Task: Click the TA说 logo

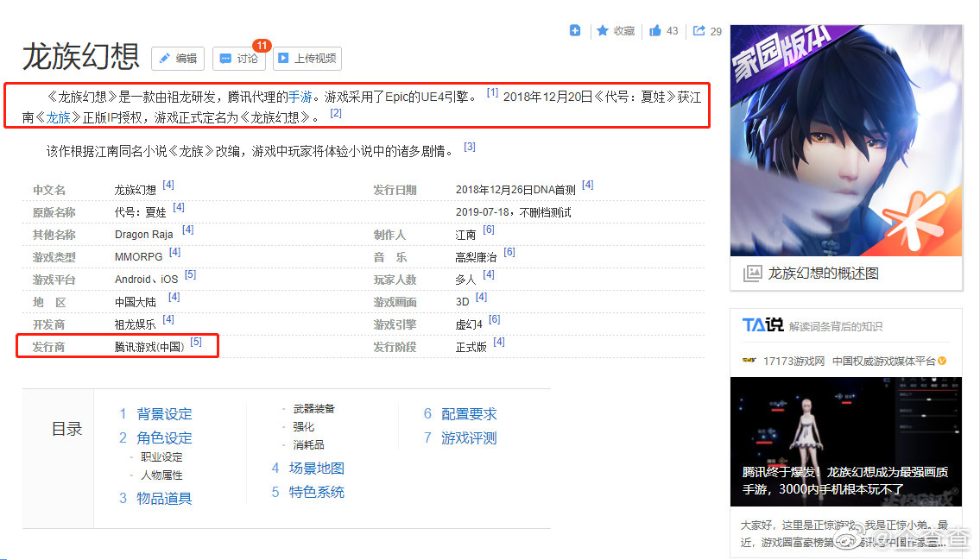Action: click(x=762, y=325)
